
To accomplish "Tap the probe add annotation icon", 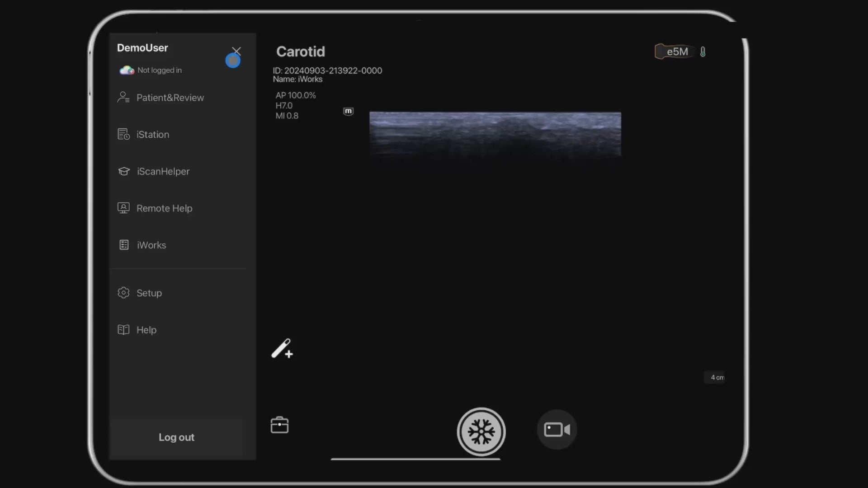I will (x=282, y=349).
